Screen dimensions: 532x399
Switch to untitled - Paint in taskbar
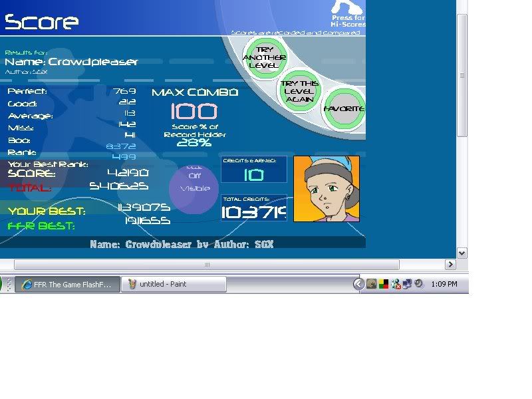pyautogui.click(x=174, y=284)
